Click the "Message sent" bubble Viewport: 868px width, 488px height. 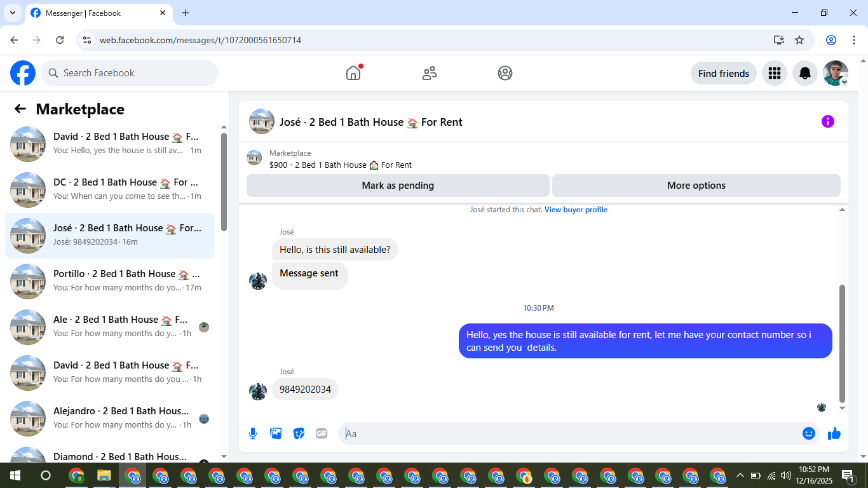(309, 276)
